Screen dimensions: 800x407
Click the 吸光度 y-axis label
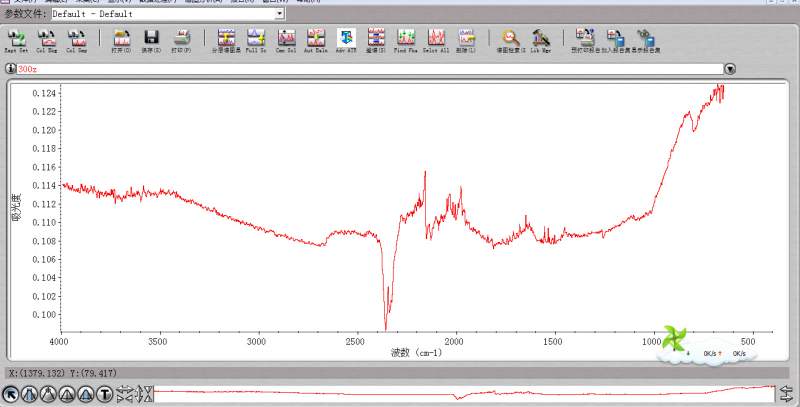tap(16, 207)
